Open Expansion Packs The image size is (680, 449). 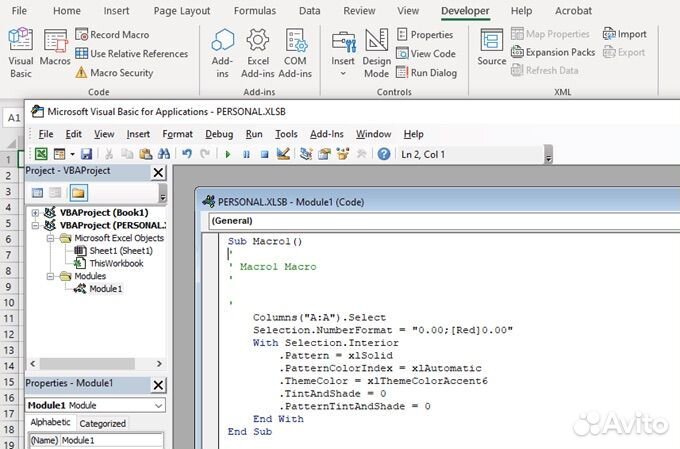click(x=553, y=52)
